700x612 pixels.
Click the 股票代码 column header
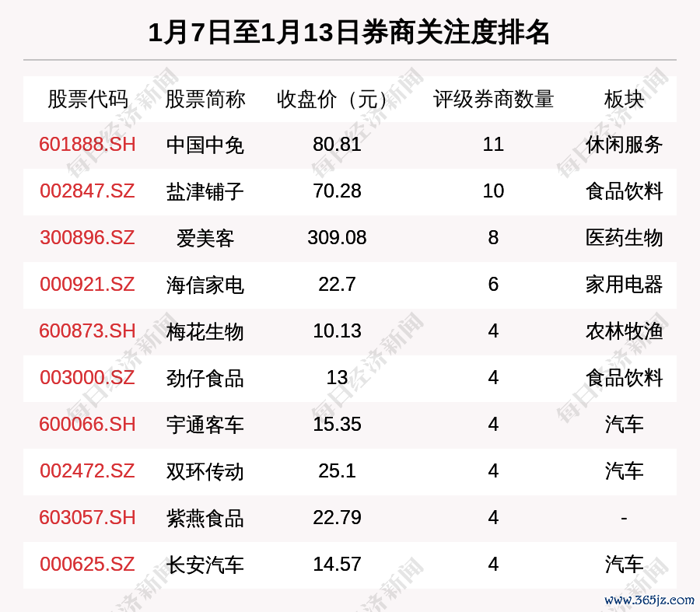tap(88, 99)
